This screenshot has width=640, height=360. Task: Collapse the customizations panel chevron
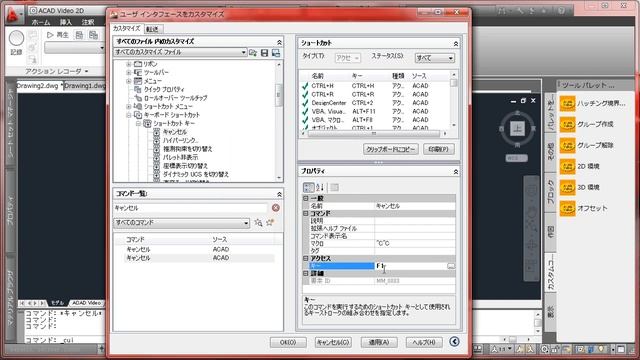pyautogui.click(x=279, y=42)
